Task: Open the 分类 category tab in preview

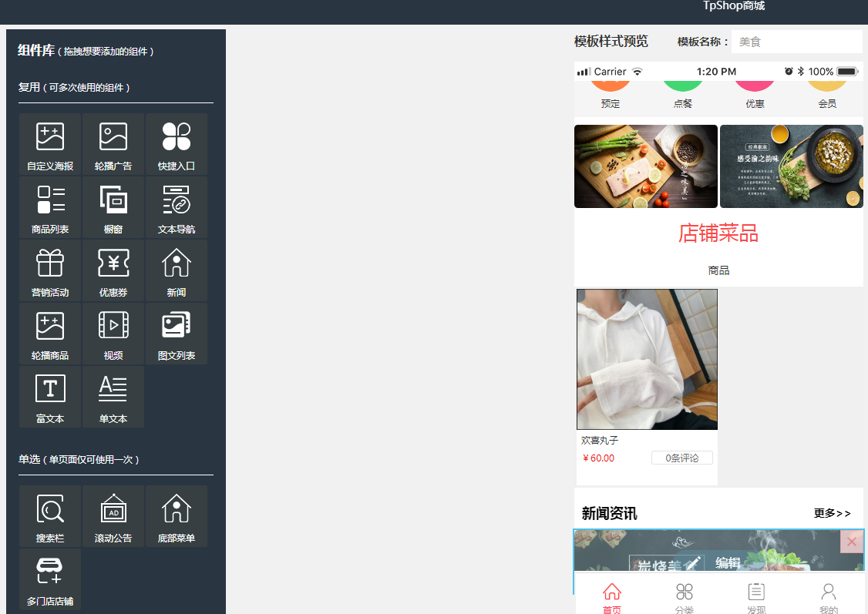Action: tap(684, 598)
